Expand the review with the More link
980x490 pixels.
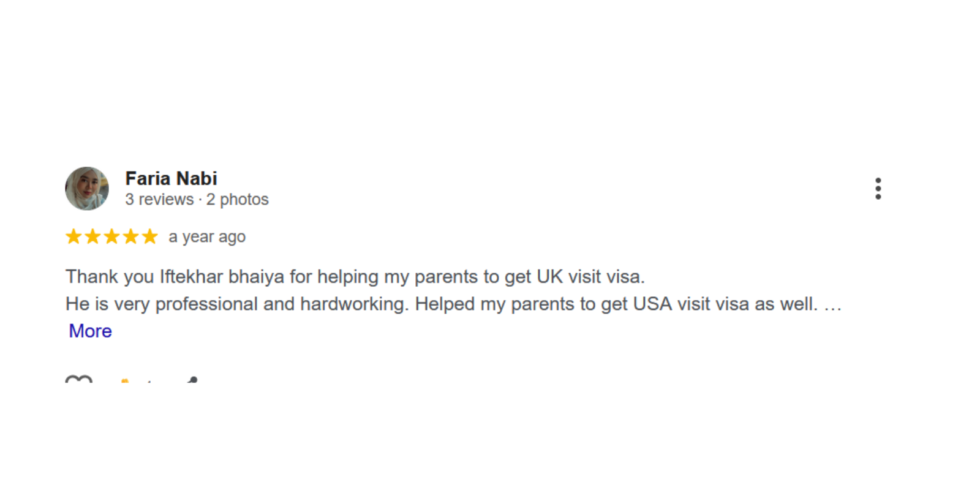[90, 331]
